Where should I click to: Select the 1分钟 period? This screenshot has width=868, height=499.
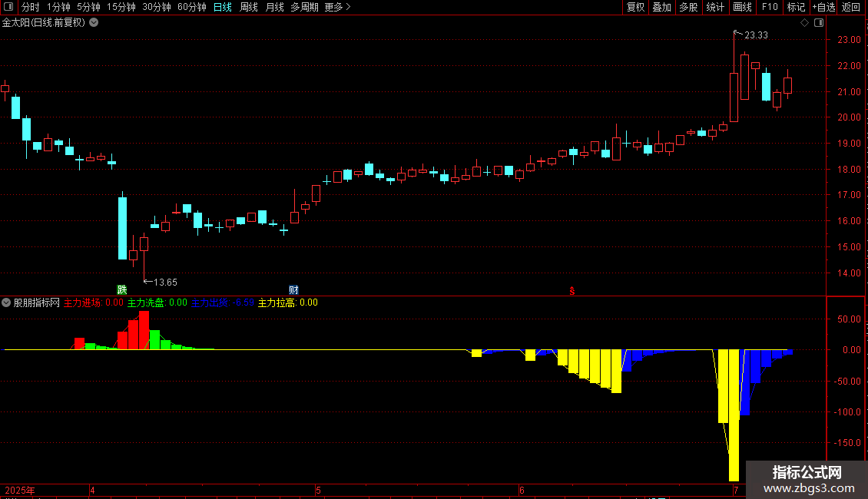58,7
